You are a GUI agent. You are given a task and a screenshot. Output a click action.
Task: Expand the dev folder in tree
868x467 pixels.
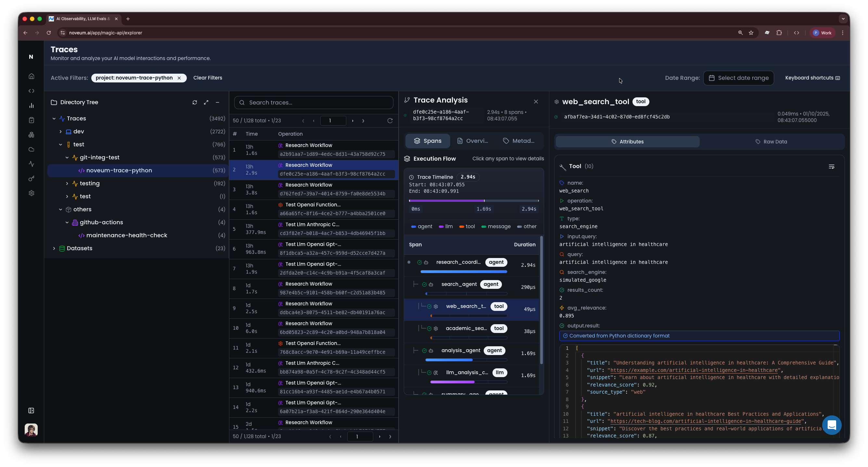(61, 131)
